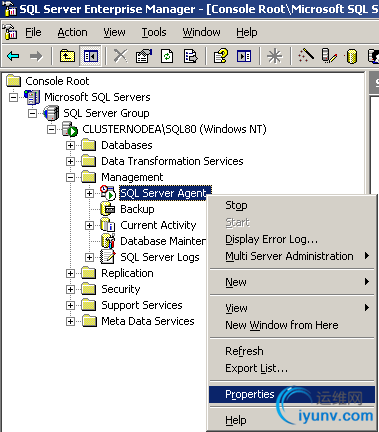This screenshot has width=379, height=432.
Task: Click the Enterprise Manager title bar icon
Action: [9, 9]
